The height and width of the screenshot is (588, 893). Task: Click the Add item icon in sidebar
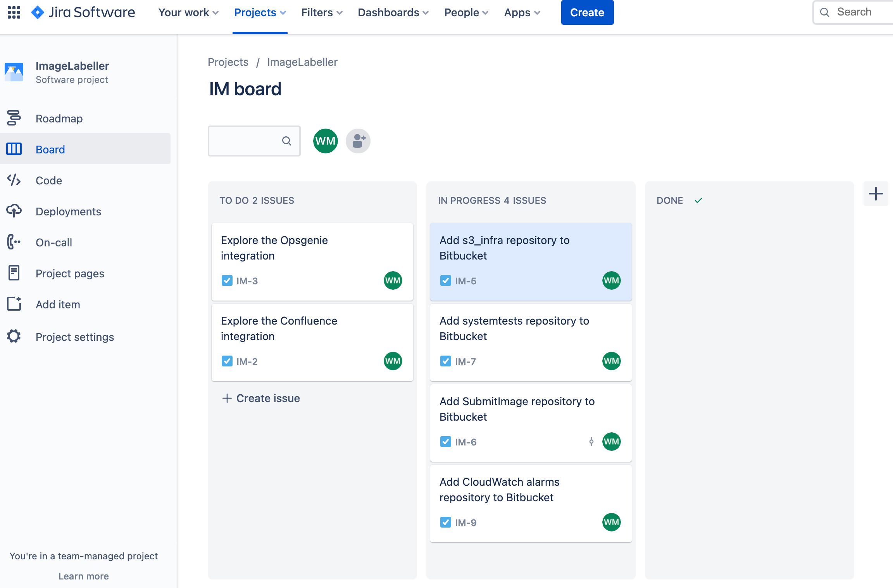click(14, 304)
